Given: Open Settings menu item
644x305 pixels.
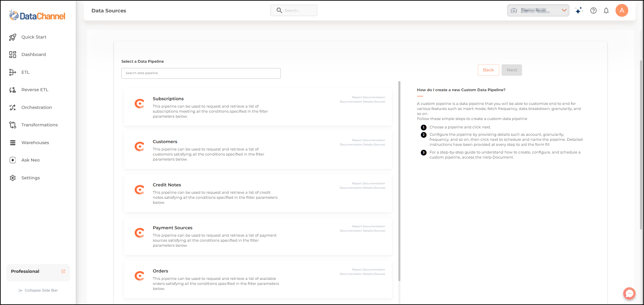Looking at the screenshot, I should [30, 178].
